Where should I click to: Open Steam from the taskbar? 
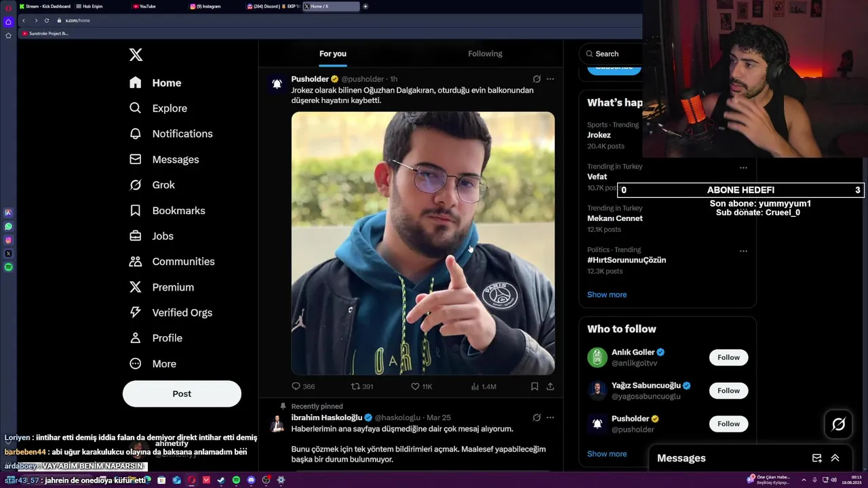point(221,480)
